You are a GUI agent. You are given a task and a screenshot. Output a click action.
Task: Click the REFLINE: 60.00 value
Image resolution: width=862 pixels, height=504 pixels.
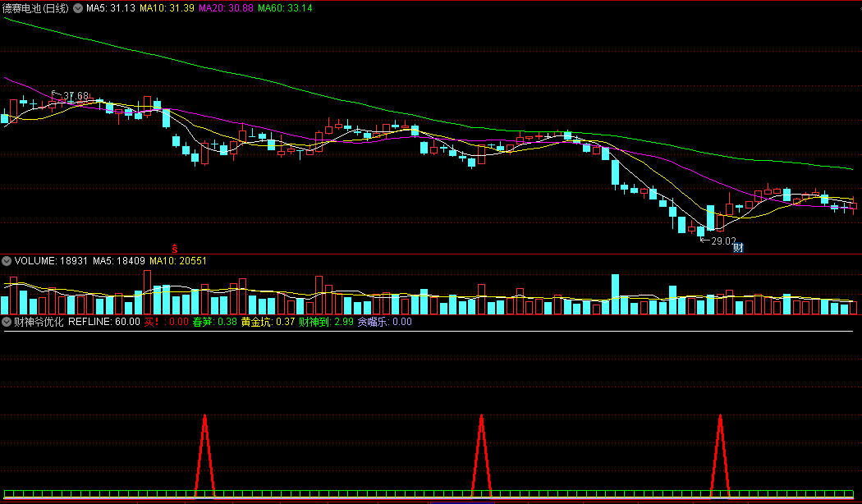[x=104, y=322]
